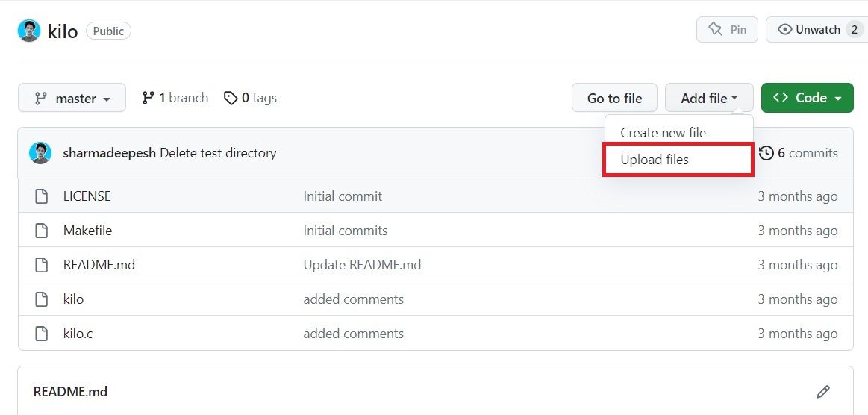The image size is (868, 415).
Task: Click the Public visibility badge
Action: tap(108, 31)
